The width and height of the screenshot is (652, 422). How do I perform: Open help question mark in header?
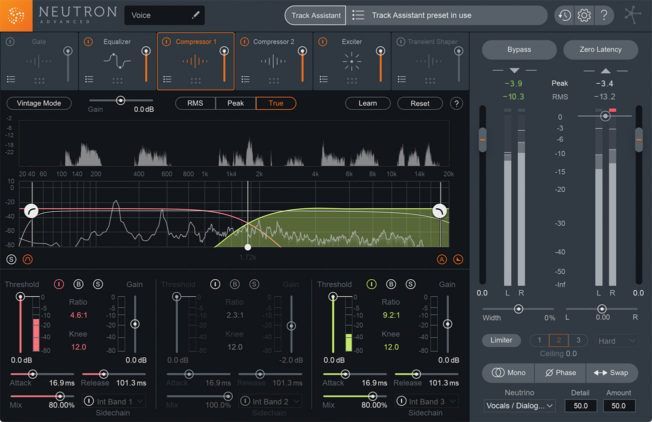point(604,15)
